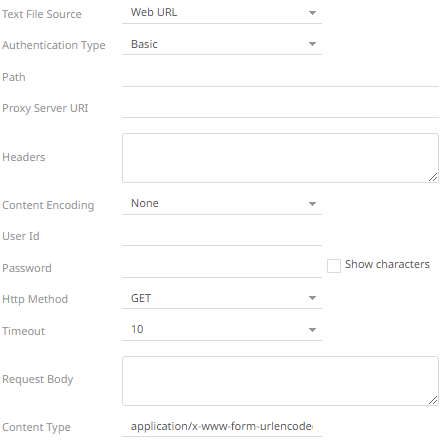Click the Content Type input field
Screen dimensions: 447x443
click(222, 427)
